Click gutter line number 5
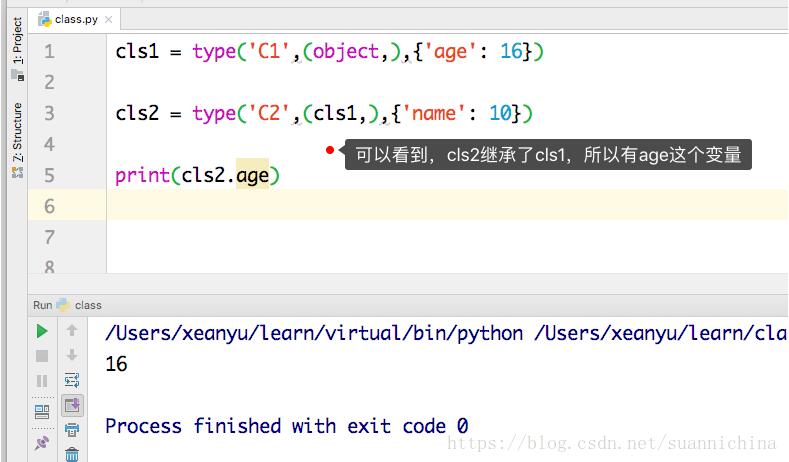The height and width of the screenshot is (462, 789). click(x=49, y=175)
